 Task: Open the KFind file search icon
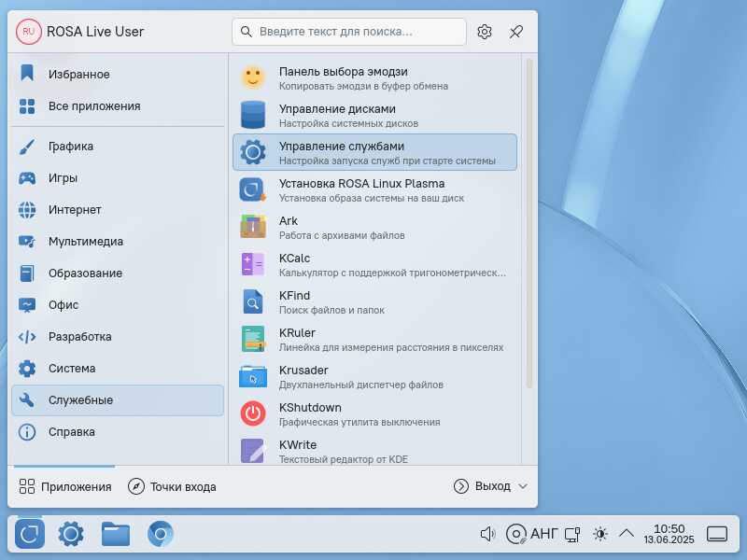pyautogui.click(x=253, y=301)
